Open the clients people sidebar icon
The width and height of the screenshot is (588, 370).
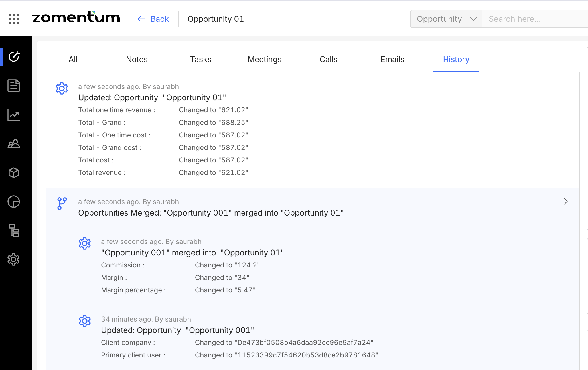point(14,144)
